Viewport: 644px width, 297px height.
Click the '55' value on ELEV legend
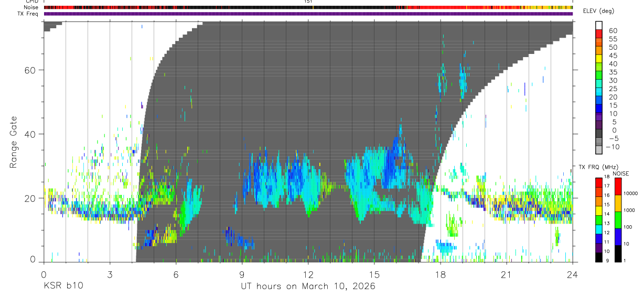[613, 39]
